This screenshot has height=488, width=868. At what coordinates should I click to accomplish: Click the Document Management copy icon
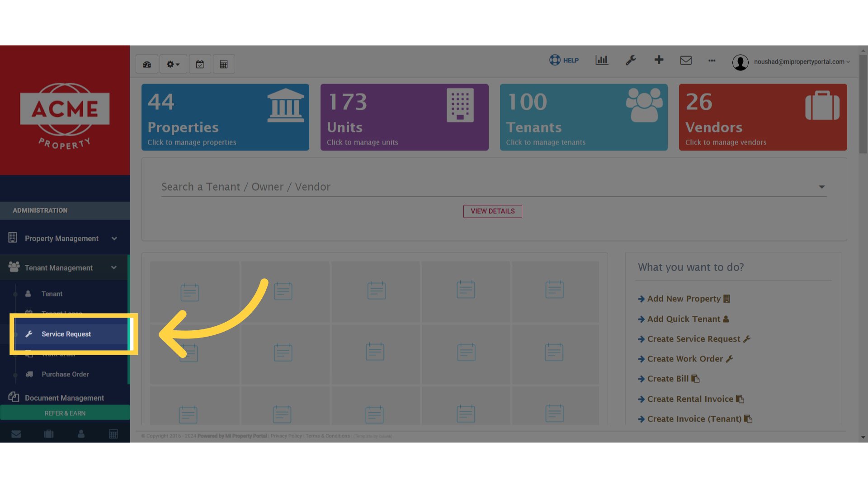(x=14, y=397)
